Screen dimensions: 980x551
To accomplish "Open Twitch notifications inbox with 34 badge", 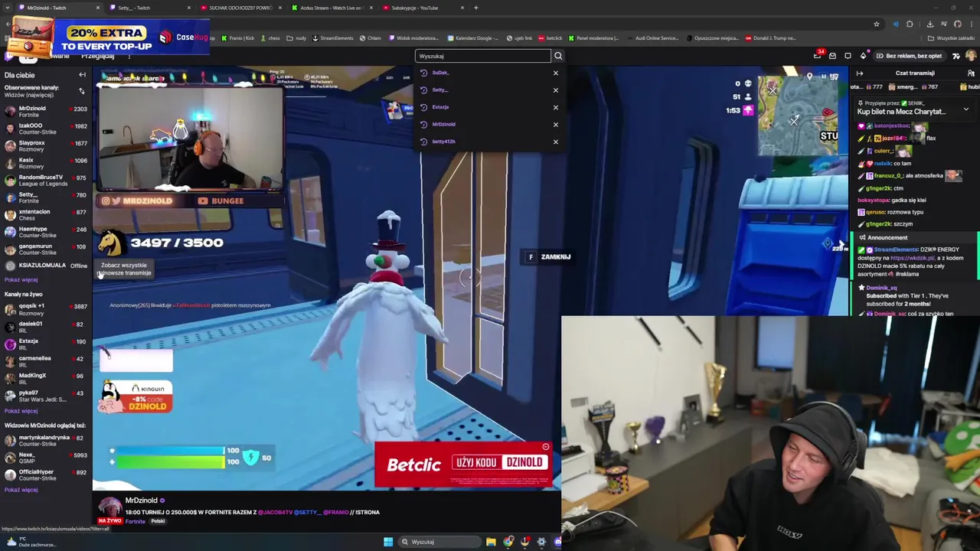I will 817,56.
